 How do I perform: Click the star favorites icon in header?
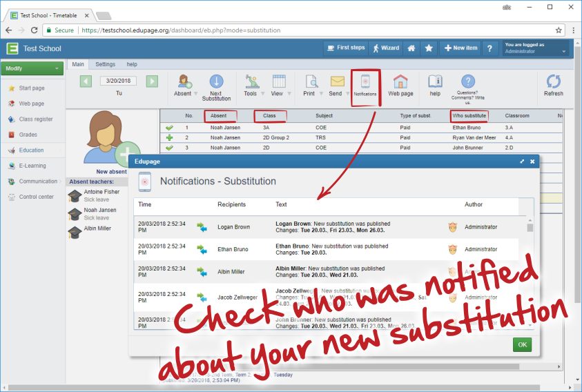(429, 48)
